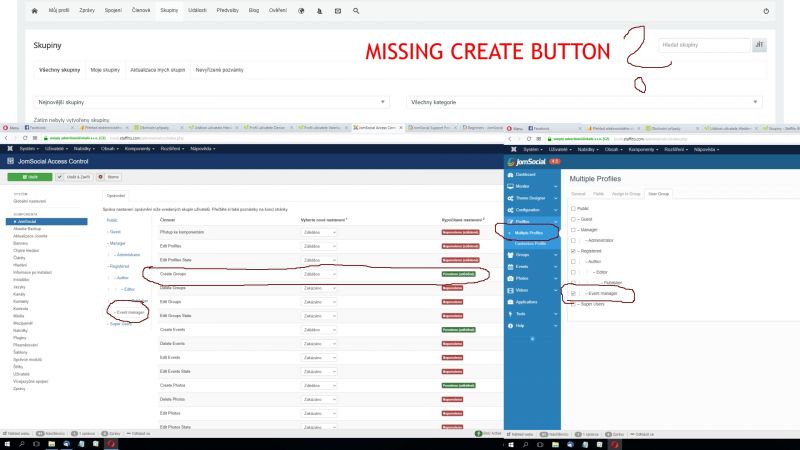Open Events section in JomSocial sidebar
Image resolution: width=800 pixels, height=450 pixels.
point(531,266)
